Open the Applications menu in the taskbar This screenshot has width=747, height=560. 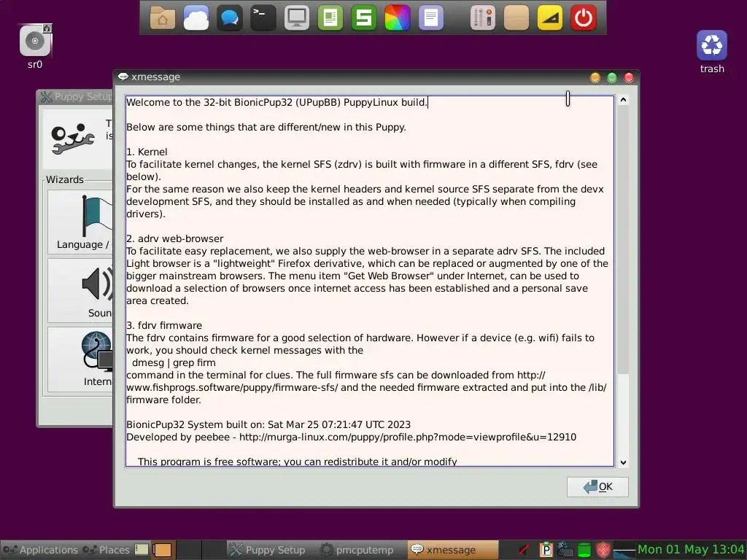40,550
